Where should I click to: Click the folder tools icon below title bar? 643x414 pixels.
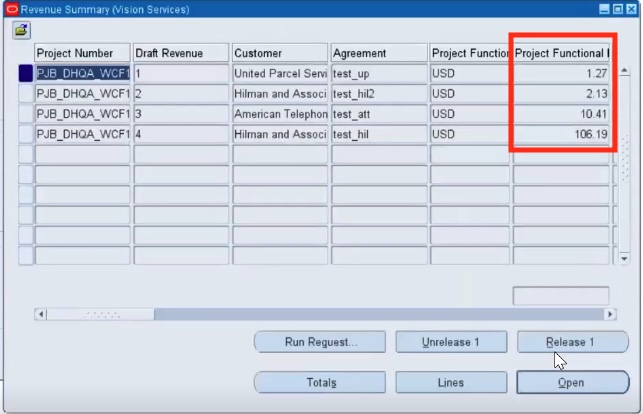point(21,30)
